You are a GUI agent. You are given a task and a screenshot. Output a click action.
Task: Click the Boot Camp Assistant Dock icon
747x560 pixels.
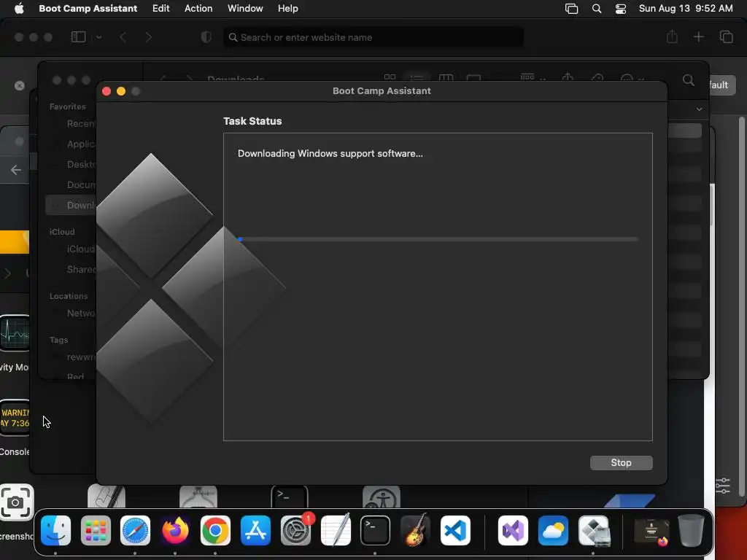coord(594,531)
